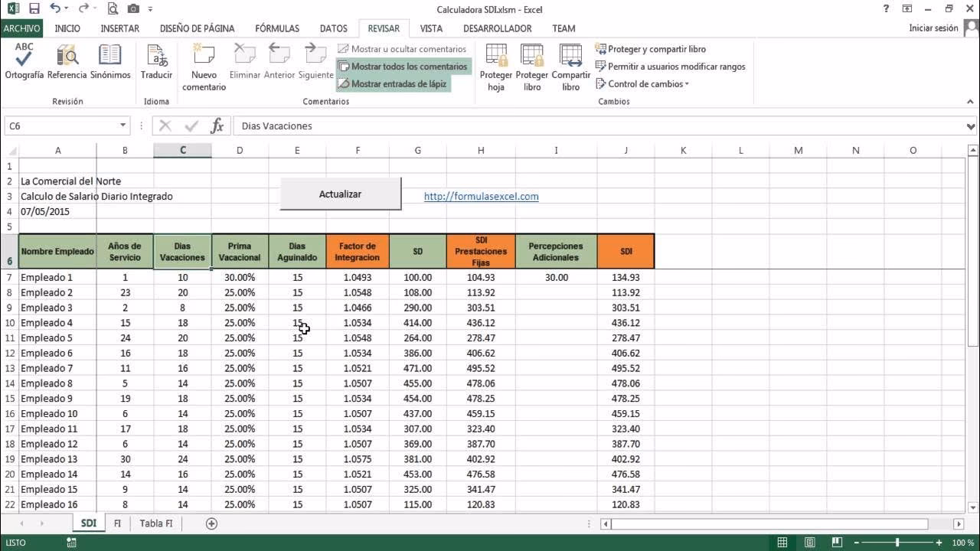Add a new sheet with plus button
This screenshot has width=980, height=551.
tap(211, 523)
